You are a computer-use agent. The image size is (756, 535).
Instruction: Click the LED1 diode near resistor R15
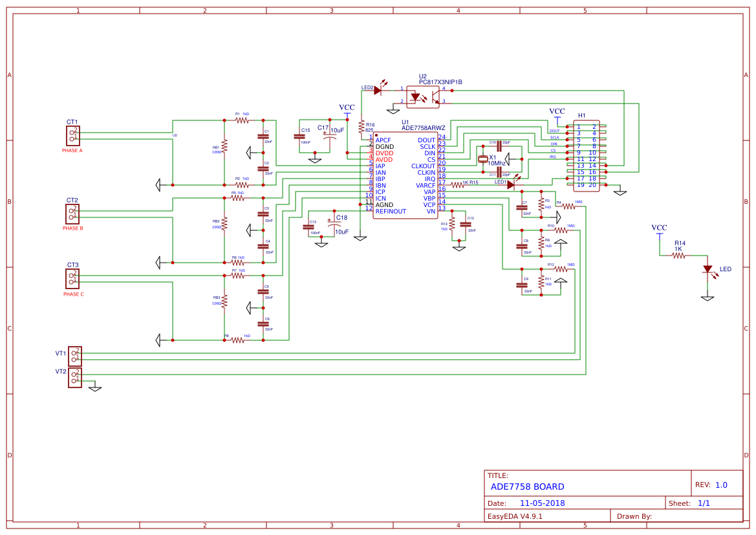point(510,184)
